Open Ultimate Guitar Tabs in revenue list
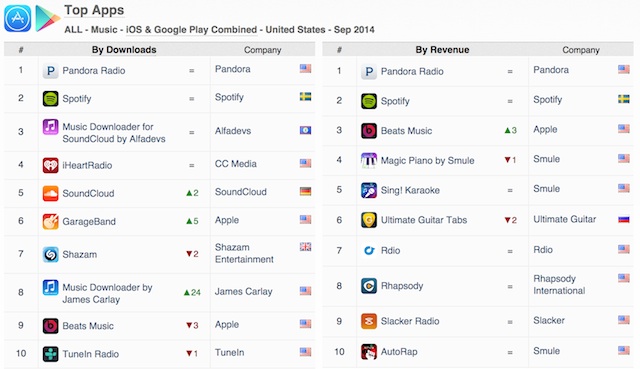This screenshot has height=369, width=640. click(x=424, y=220)
